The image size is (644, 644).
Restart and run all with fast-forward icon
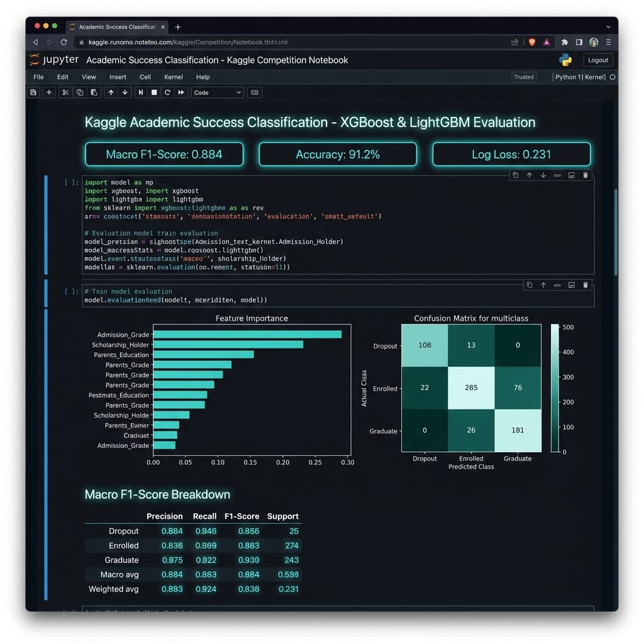[x=181, y=92]
